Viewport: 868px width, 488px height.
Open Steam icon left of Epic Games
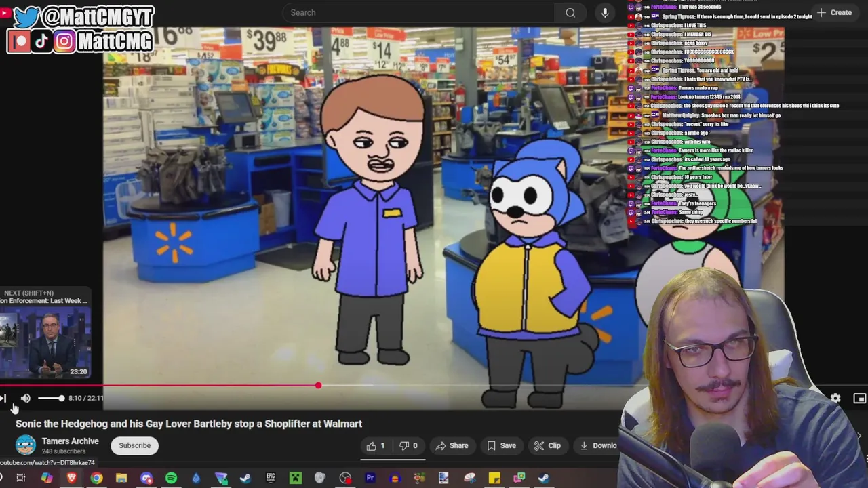[245, 478]
